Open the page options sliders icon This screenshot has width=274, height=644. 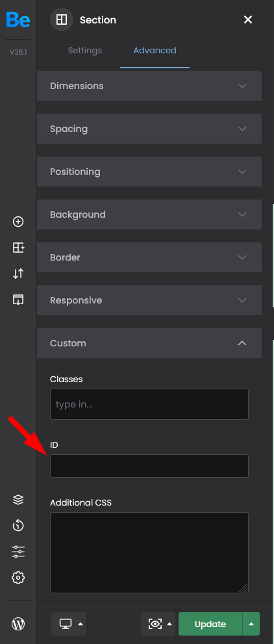[18, 552]
